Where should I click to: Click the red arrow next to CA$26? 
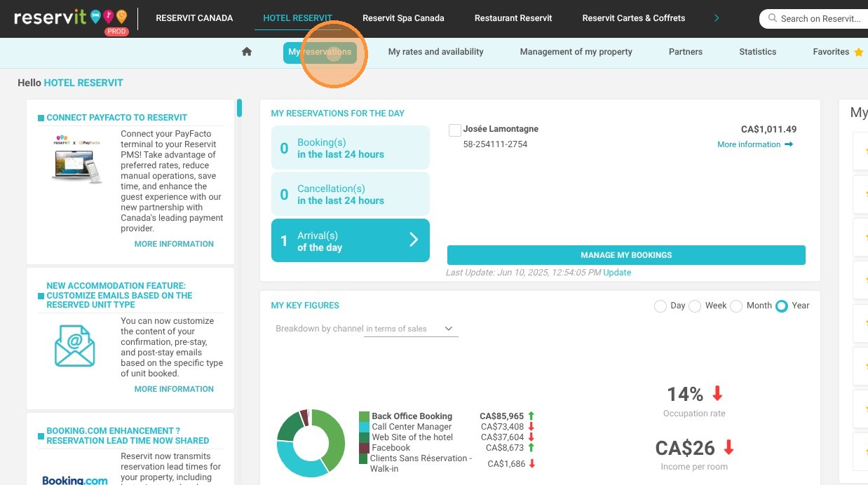click(729, 447)
